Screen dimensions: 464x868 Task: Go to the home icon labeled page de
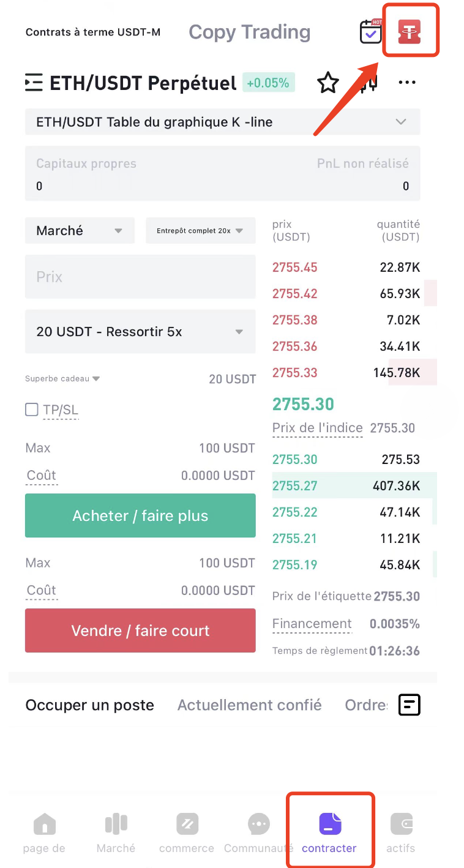(x=44, y=825)
